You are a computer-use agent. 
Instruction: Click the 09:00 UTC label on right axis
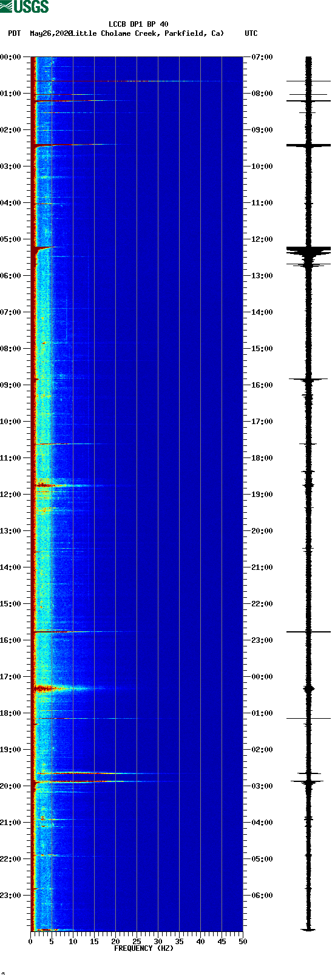[x=262, y=130]
